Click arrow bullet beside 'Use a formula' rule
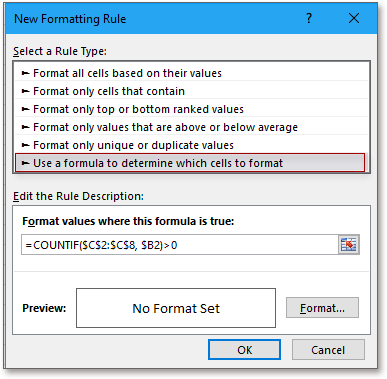This screenshot has height=379, width=387. pos(25,163)
